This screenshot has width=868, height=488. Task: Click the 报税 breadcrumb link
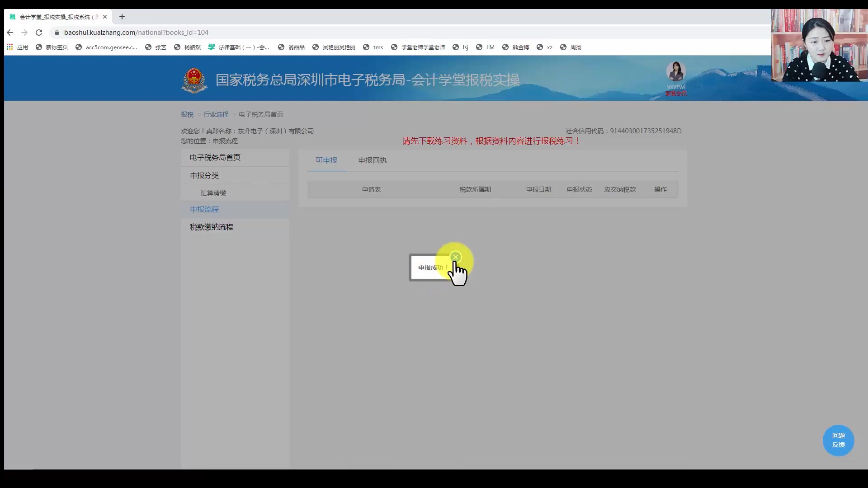pyautogui.click(x=187, y=114)
